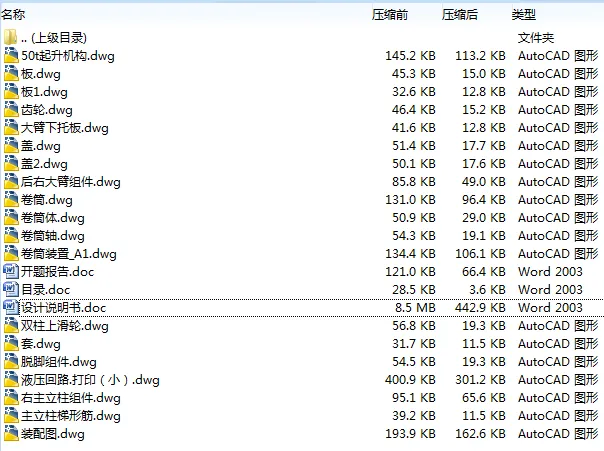Click the file name 板1.dwg
The height and width of the screenshot is (451, 604).
(x=44, y=92)
